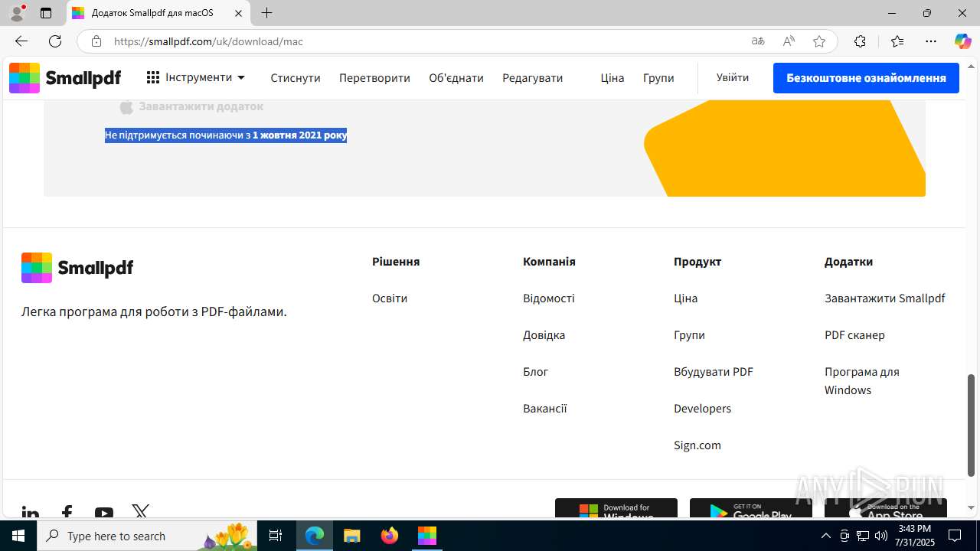Open the Developers footer link
The image size is (980, 551).
click(702, 409)
